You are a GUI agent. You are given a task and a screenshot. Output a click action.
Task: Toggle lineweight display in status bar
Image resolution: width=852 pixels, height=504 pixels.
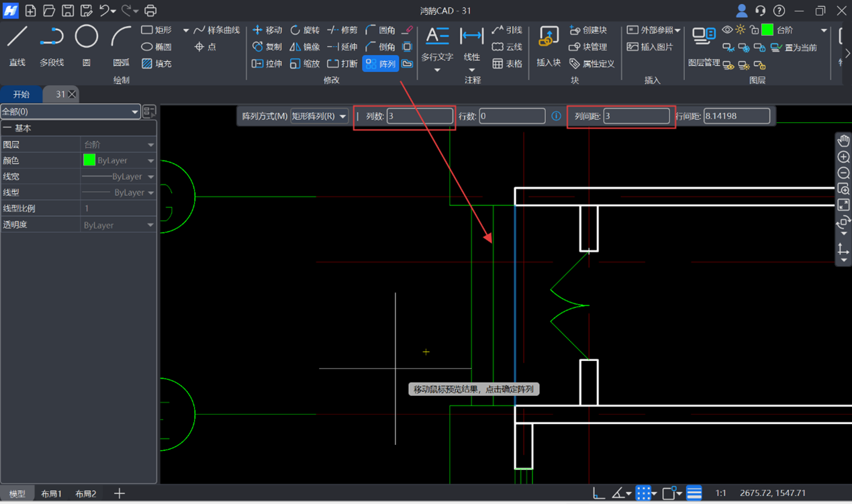(x=694, y=493)
